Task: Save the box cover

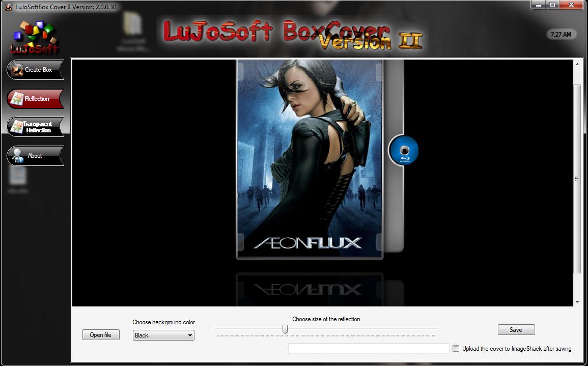Action: click(516, 330)
